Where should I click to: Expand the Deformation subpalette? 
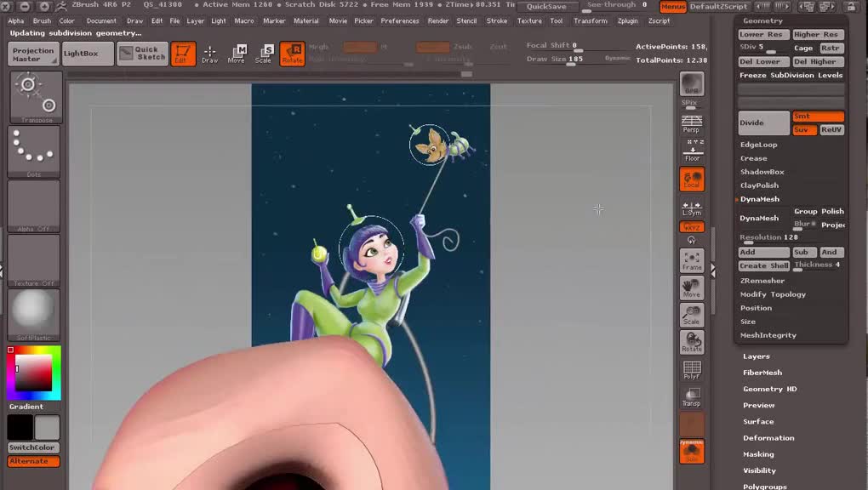tap(768, 438)
